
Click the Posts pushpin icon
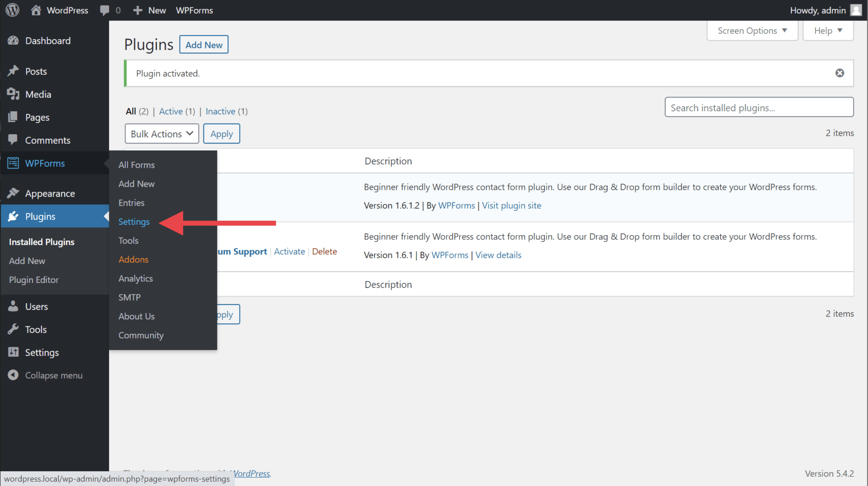tap(13, 71)
